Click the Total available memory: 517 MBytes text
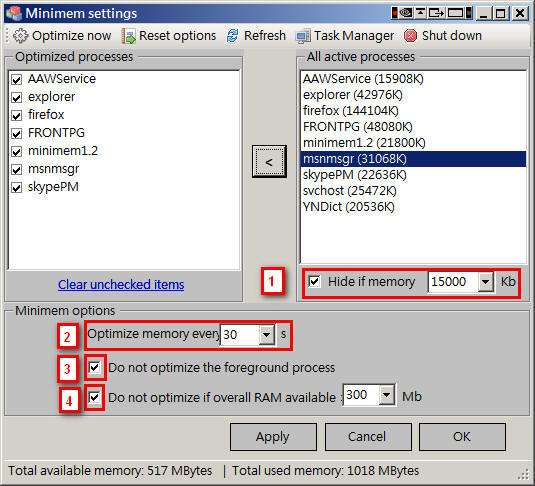Viewport: 535px width, 486px height. tap(110, 471)
